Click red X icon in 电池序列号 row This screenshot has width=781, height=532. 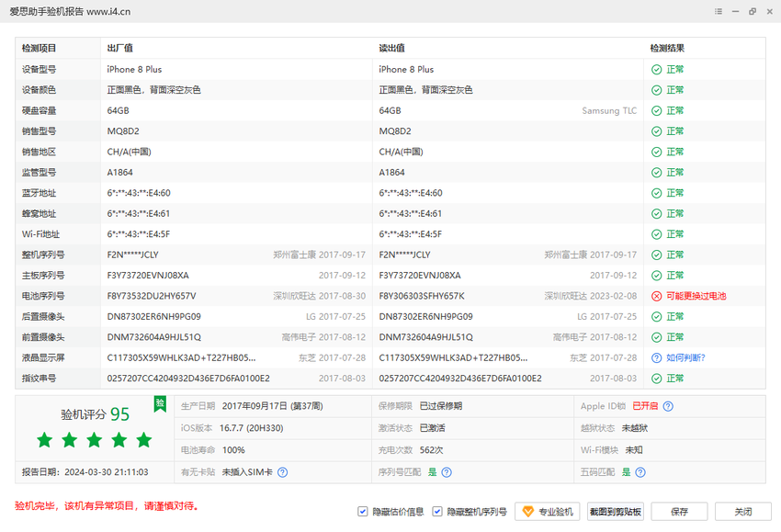click(x=656, y=297)
